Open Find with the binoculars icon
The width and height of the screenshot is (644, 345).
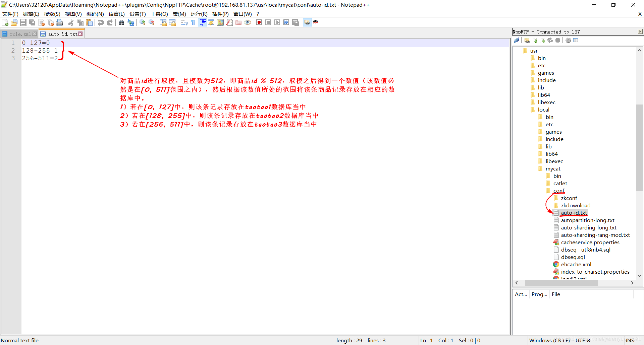(121, 22)
